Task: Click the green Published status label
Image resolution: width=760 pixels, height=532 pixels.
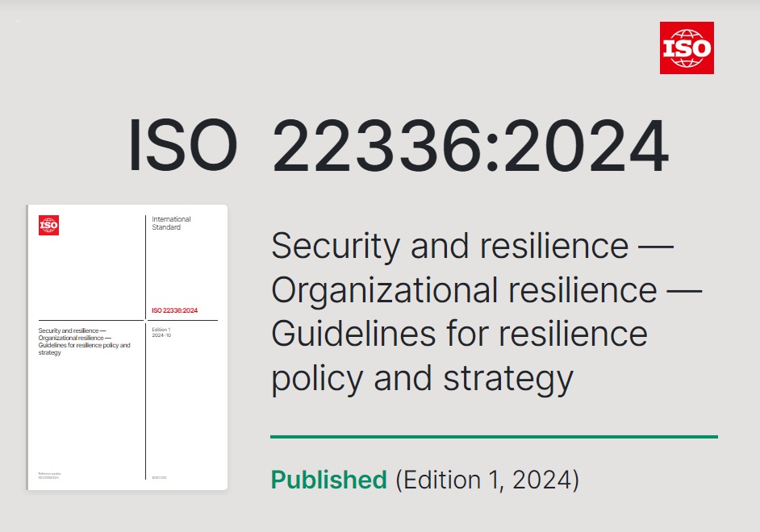Action: click(328, 480)
